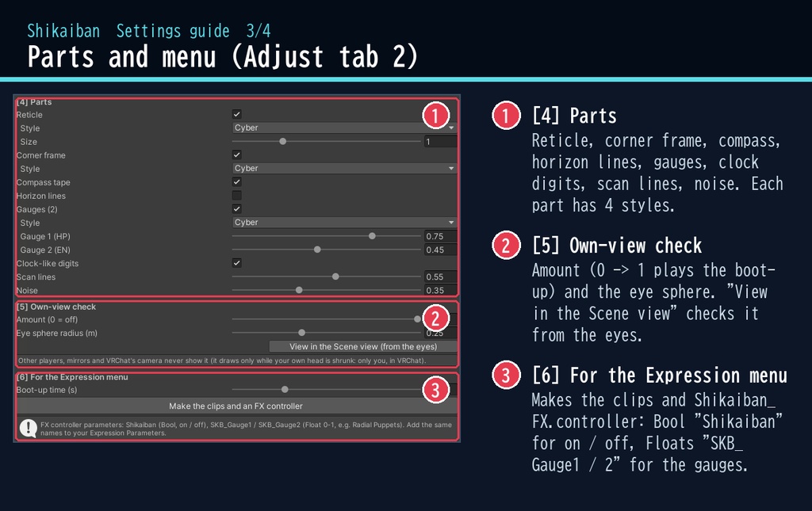Click the Scan lines slider handle
812x511 pixels.
(x=335, y=276)
